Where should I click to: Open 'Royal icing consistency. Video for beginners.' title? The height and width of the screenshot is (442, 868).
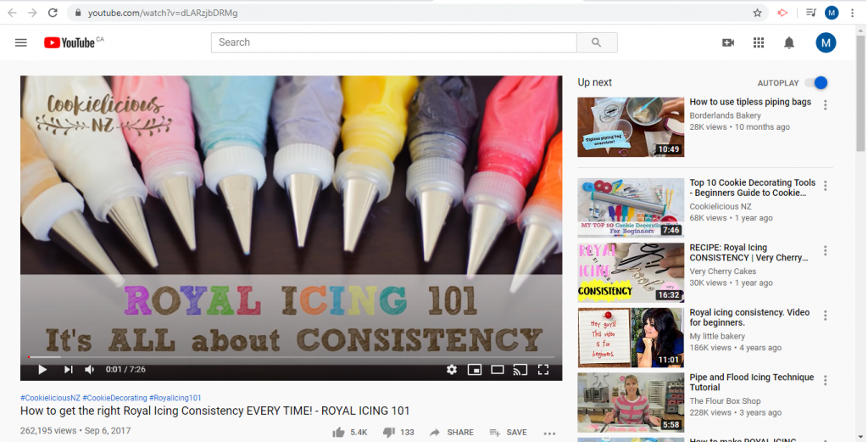[x=749, y=317]
